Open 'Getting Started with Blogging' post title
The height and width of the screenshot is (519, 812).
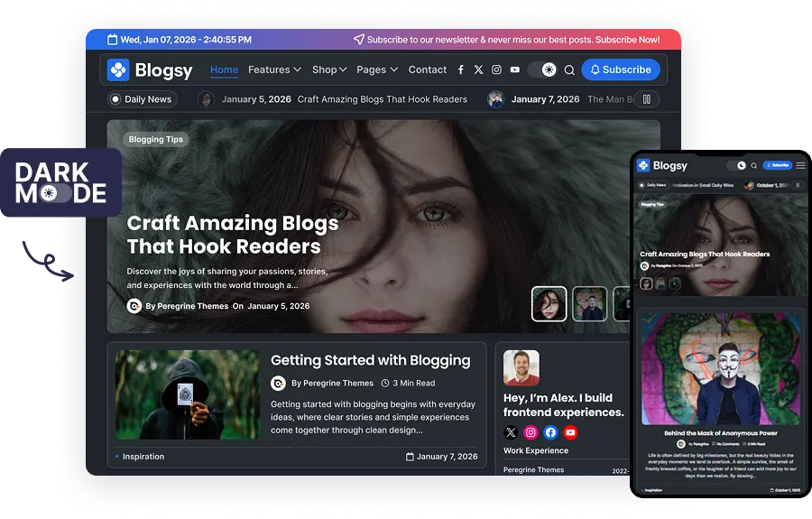click(x=370, y=360)
